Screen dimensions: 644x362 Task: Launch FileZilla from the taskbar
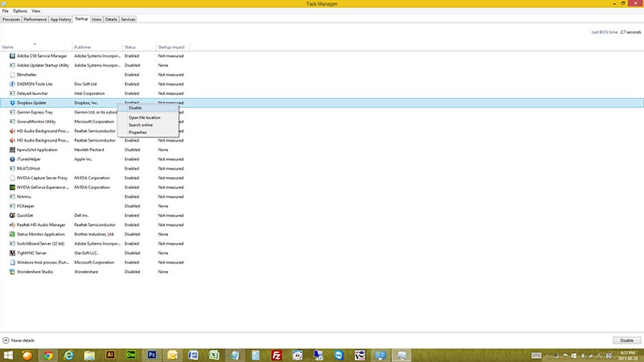click(x=277, y=355)
